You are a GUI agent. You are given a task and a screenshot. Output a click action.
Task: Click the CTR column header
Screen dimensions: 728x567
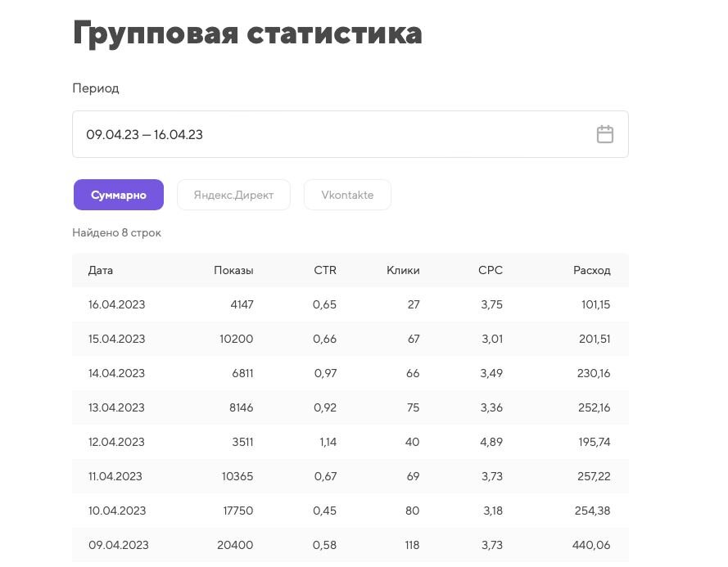pos(325,270)
